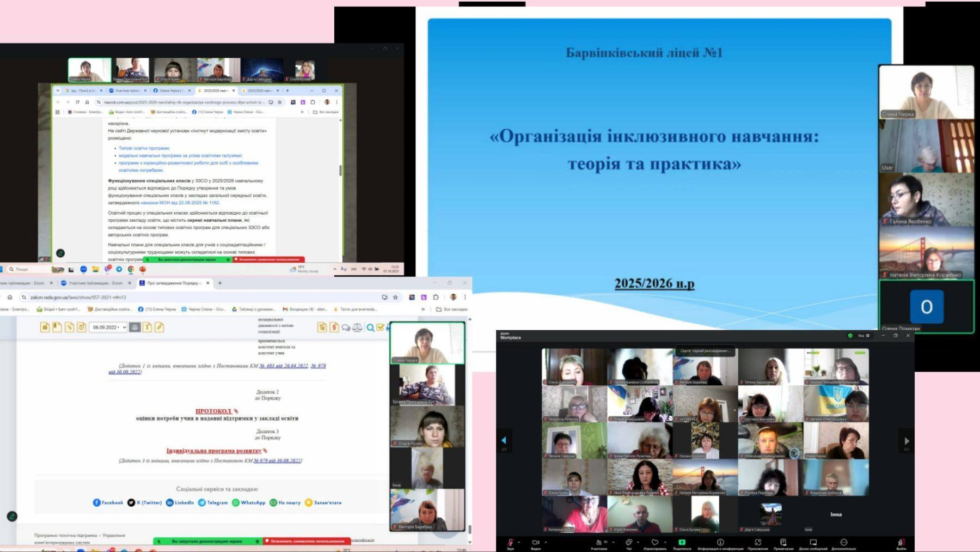Click the green Поделиться share screen icon
Screen dimensions: 980x552
(x=682, y=543)
